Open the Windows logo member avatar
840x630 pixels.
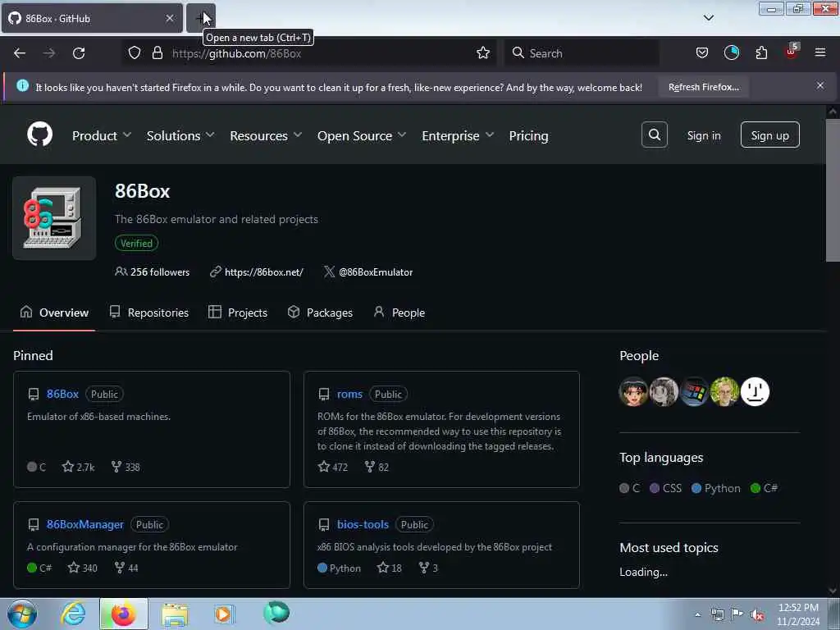(694, 391)
